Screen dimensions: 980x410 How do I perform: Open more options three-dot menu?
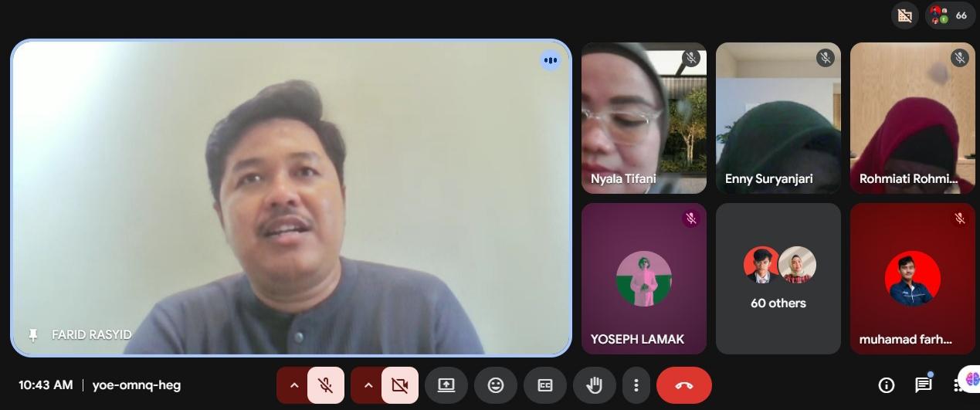[636, 385]
